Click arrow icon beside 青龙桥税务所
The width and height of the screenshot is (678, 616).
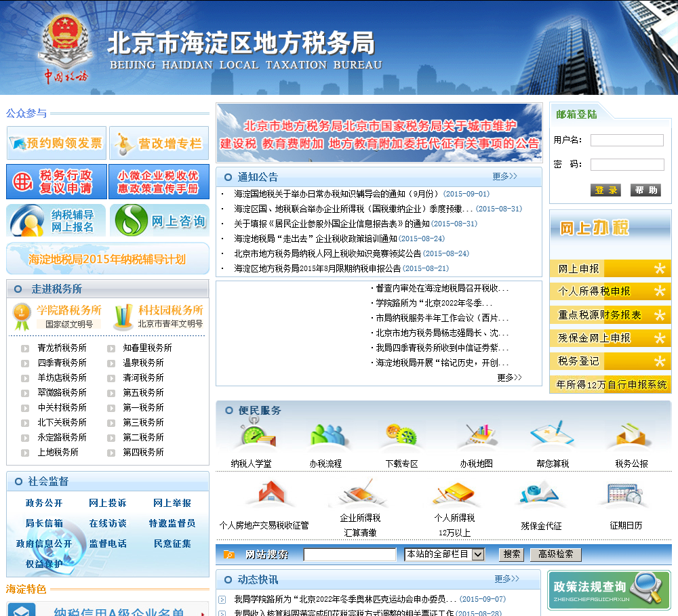tap(25, 348)
